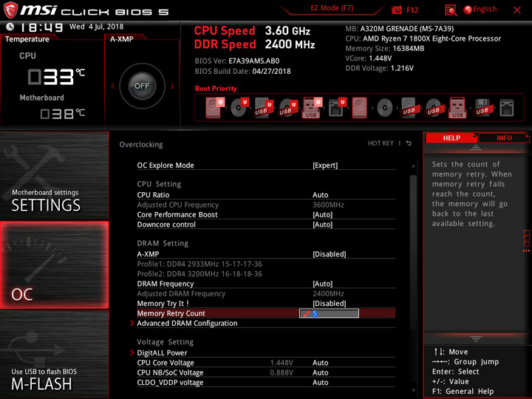Exit BIOS using the red X icon
Screen dimensions: 532x399
516,10
